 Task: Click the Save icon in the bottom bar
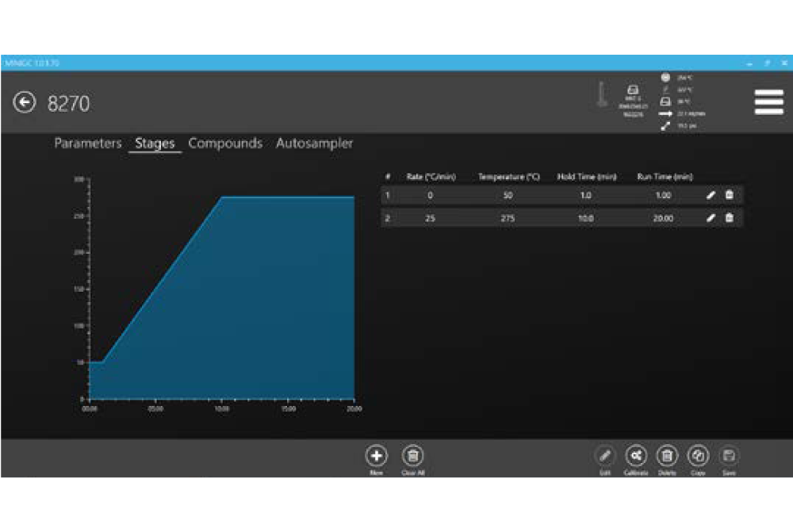point(729,456)
